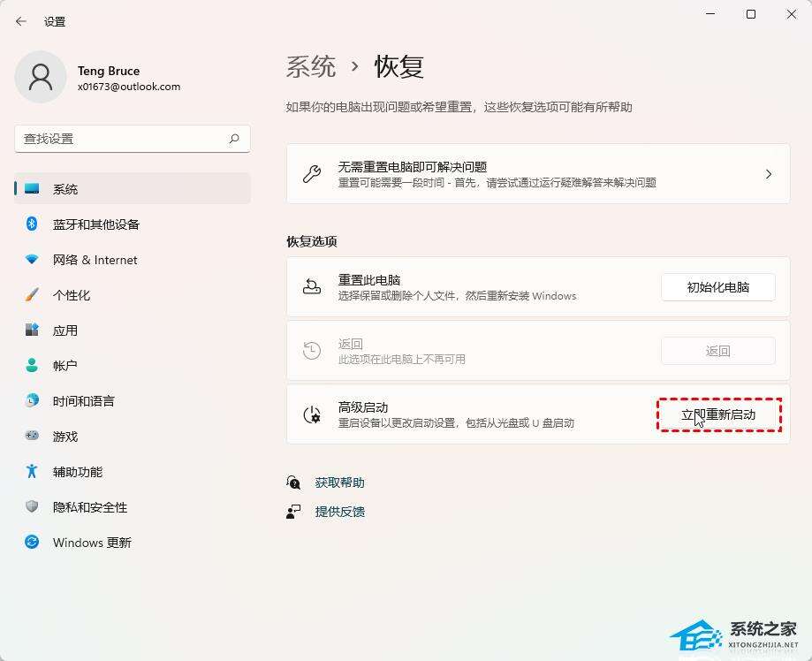Image resolution: width=812 pixels, height=661 pixels.
Task: Click the feedback person icon
Action: 293,512
